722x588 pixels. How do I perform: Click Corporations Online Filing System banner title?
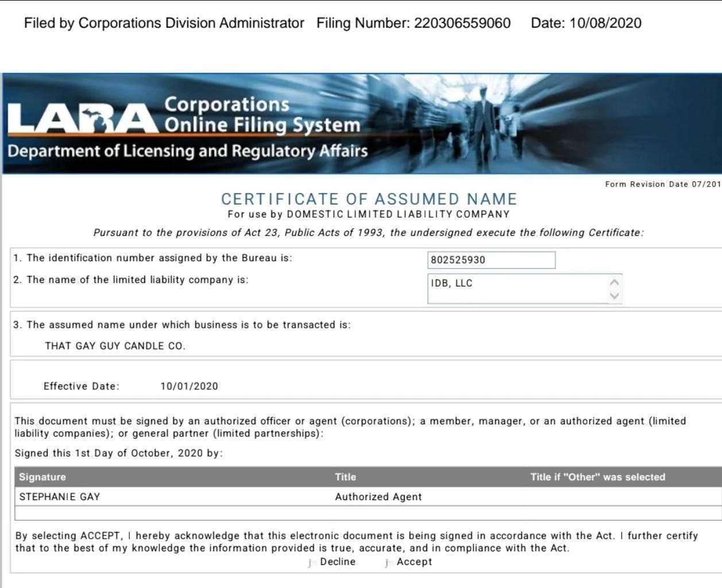(262, 114)
